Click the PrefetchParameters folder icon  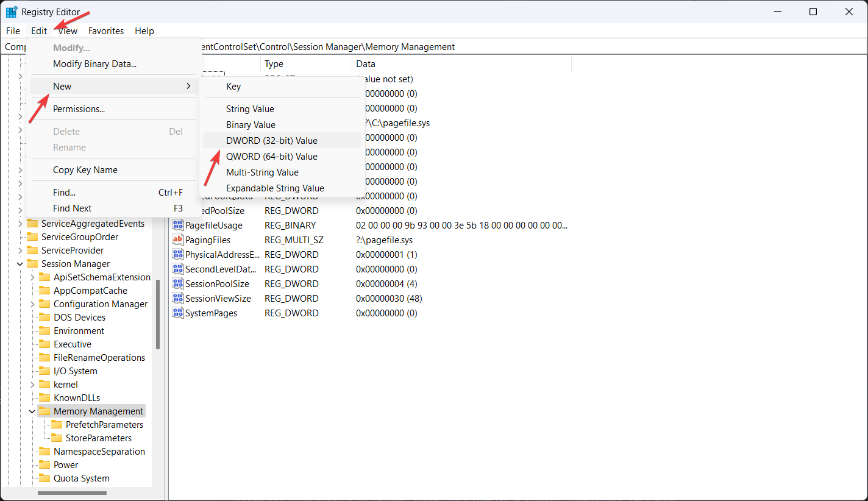(56, 425)
